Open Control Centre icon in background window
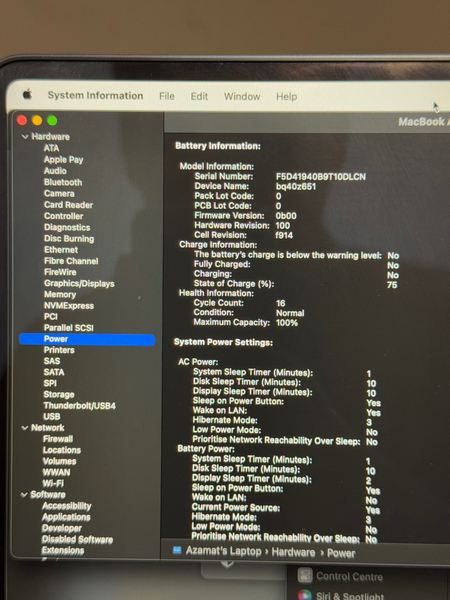Screen dimensions: 450x600 click(x=305, y=575)
